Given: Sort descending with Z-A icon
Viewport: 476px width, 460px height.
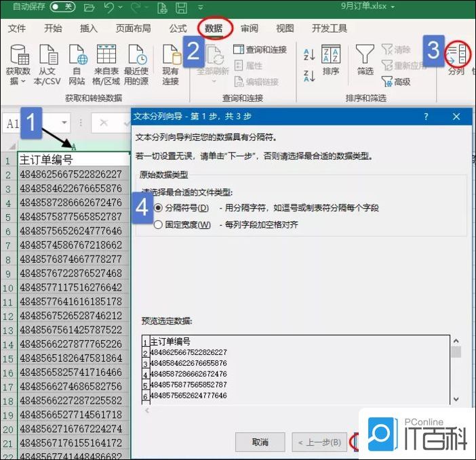Looking at the screenshot, I should pyautogui.click(x=309, y=76).
